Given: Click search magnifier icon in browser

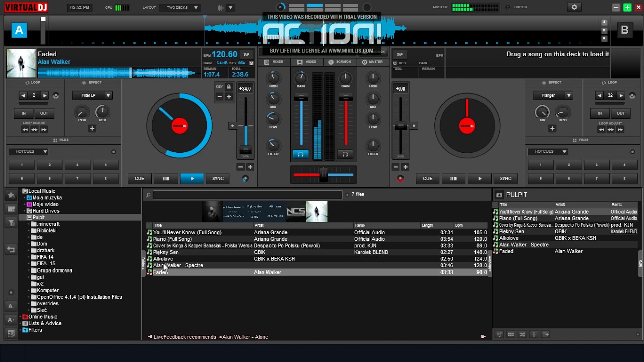Looking at the screenshot, I should tap(148, 195).
